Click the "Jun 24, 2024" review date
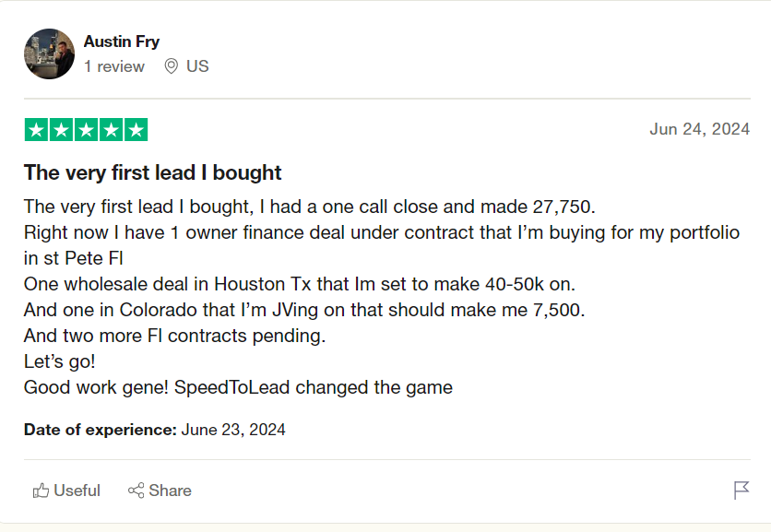The image size is (771, 532). 699,129
